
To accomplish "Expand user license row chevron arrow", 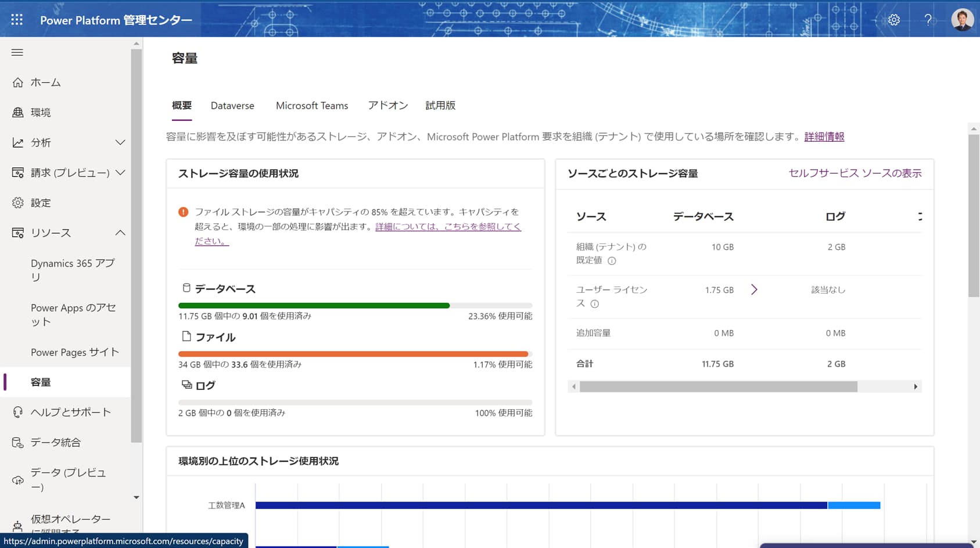I will [x=754, y=289].
